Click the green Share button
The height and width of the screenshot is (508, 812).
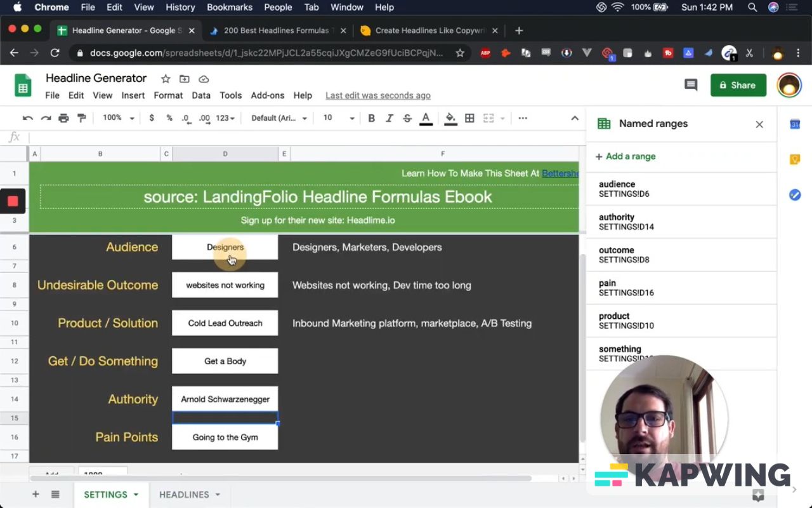[x=738, y=85]
